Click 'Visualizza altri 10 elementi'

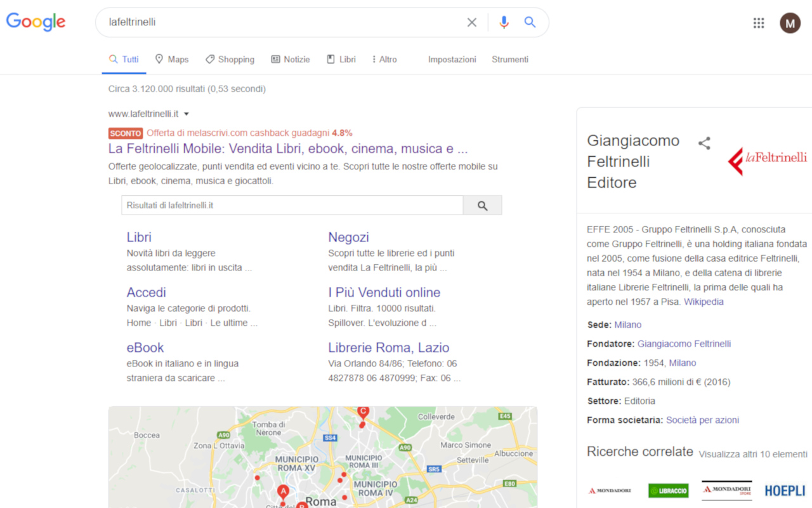pos(753,454)
